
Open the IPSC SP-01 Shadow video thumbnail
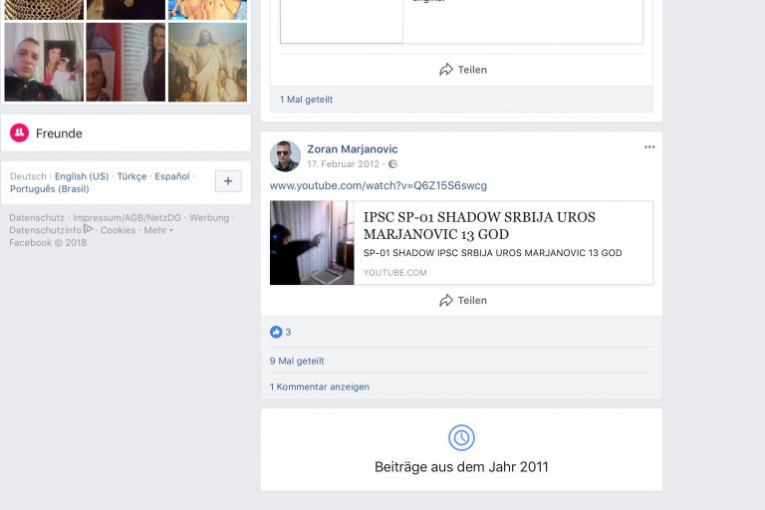coord(312,243)
